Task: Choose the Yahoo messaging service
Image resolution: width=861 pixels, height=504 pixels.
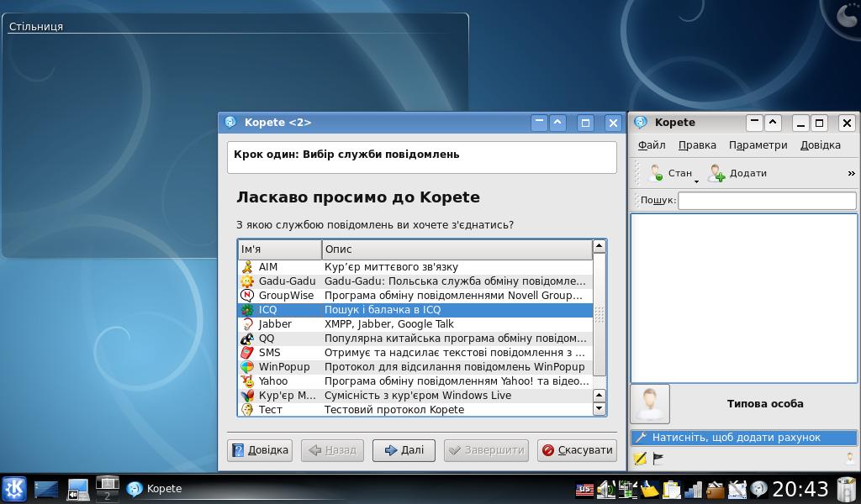Action: coord(415,381)
